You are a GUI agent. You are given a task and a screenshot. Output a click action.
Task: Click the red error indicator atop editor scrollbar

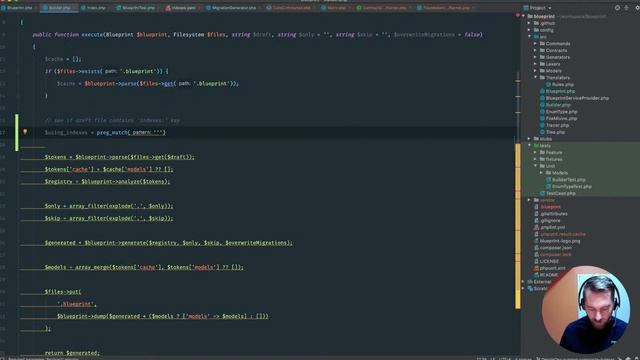click(x=518, y=16)
